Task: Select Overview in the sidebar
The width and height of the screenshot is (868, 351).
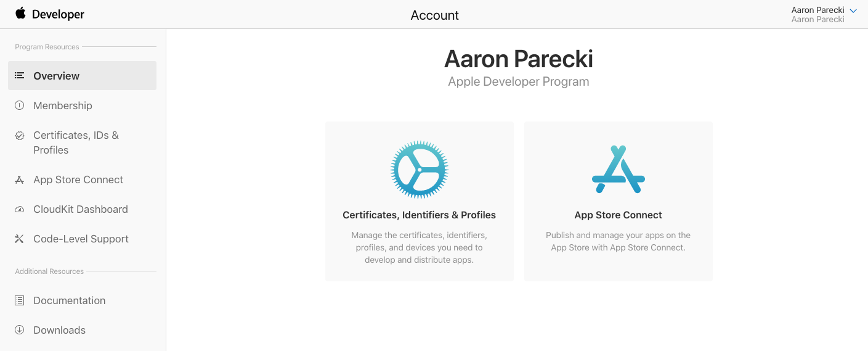Action: tap(57, 76)
